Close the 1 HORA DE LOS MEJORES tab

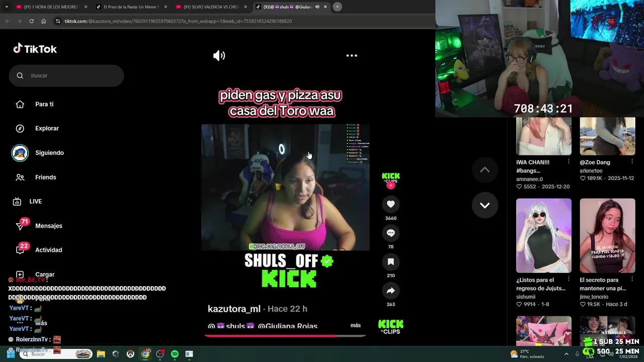coord(86,7)
